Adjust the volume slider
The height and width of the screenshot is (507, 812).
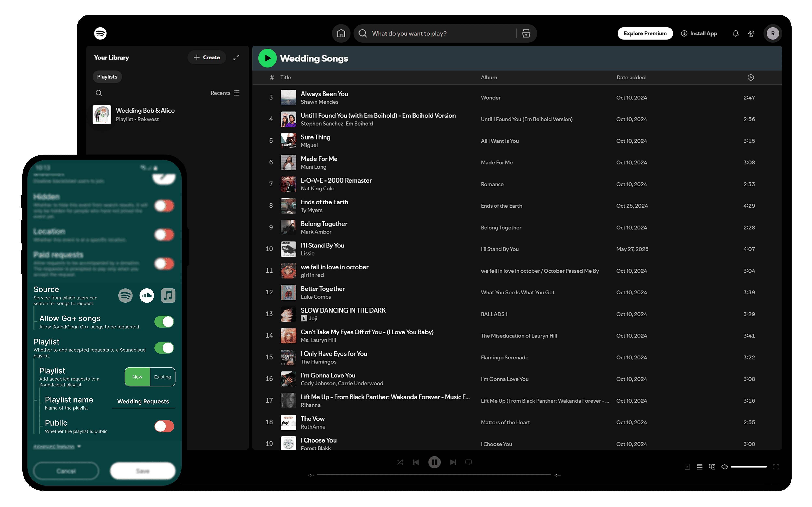(749, 466)
